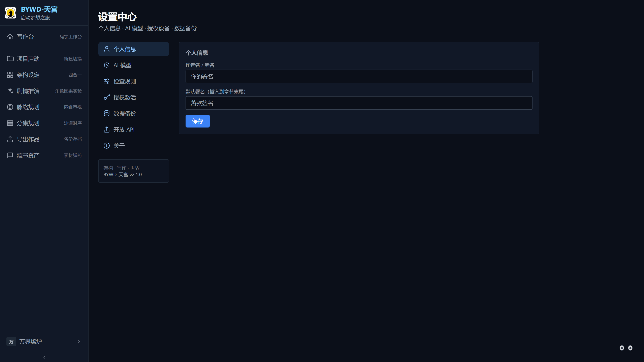This screenshot has width=644, height=362.
Task: Click the 导出作品 upload icon
Action: [x=10, y=139]
